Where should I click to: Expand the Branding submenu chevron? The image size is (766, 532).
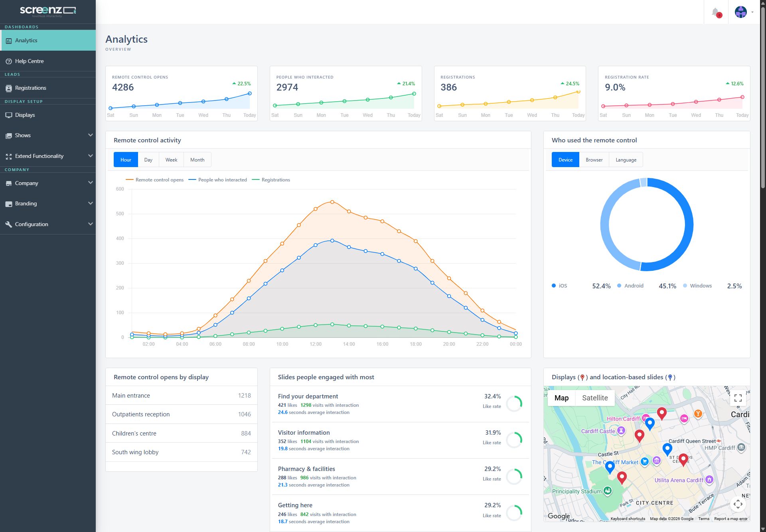pyautogui.click(x=91, y=203)
